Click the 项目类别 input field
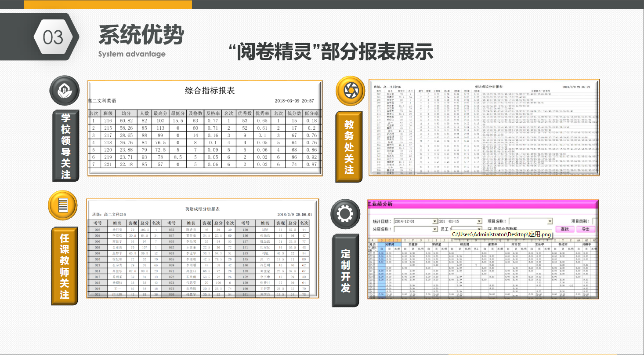644x355 pixels. tap(595, 221)
